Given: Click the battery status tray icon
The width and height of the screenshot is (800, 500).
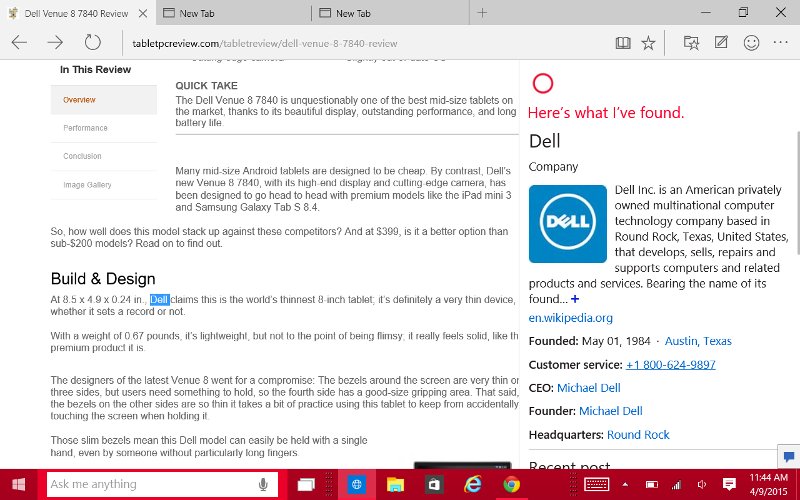Looking at the screenshot, I should [x=652, y=485].
